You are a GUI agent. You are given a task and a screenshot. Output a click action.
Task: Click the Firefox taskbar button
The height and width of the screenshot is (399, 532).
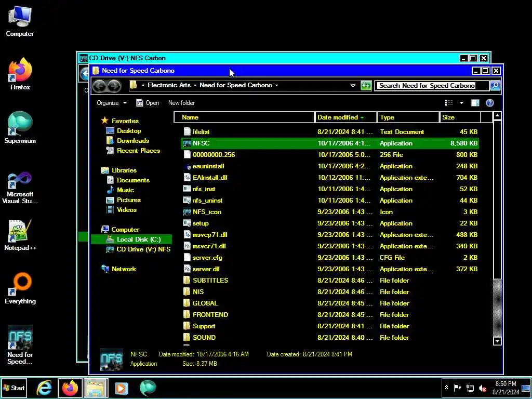[x=70, y=388]
